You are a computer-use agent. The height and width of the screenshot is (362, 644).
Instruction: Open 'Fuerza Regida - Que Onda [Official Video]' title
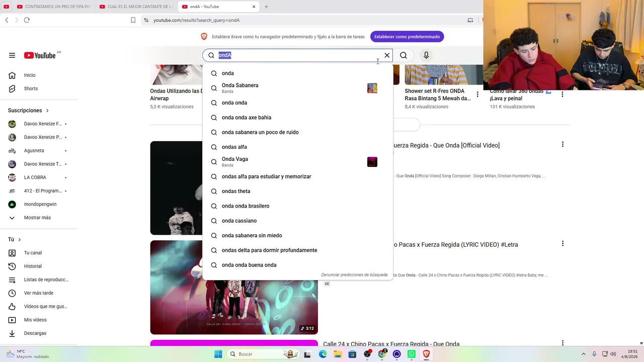click(x=446, y=145)
